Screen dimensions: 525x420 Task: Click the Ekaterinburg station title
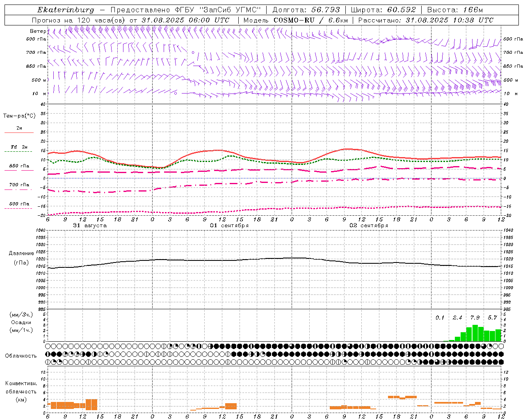click(66, 10)
